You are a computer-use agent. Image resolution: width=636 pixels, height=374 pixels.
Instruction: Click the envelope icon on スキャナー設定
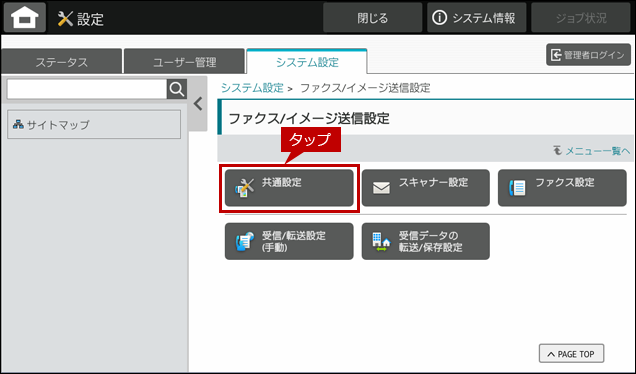click(381, 188)
